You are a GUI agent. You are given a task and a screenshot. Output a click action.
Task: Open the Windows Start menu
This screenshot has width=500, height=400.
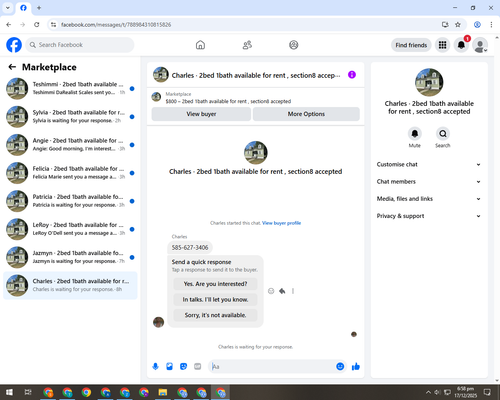9,392
